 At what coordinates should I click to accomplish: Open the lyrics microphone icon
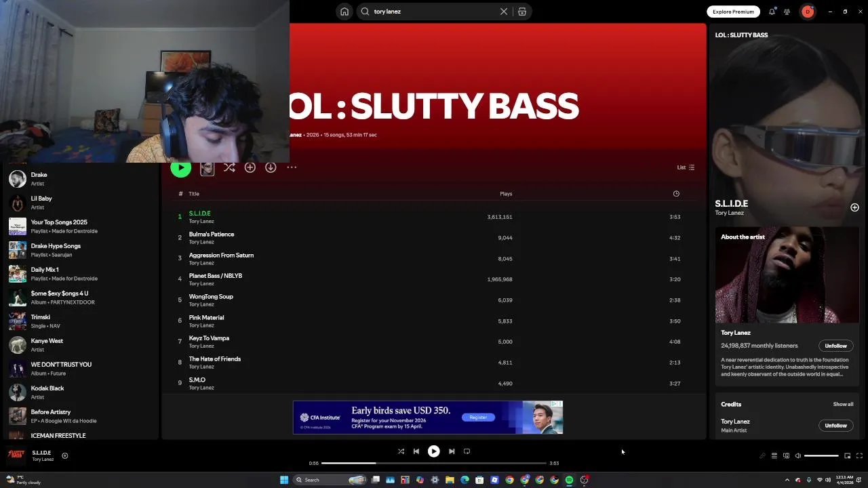(x=762, y=456)
